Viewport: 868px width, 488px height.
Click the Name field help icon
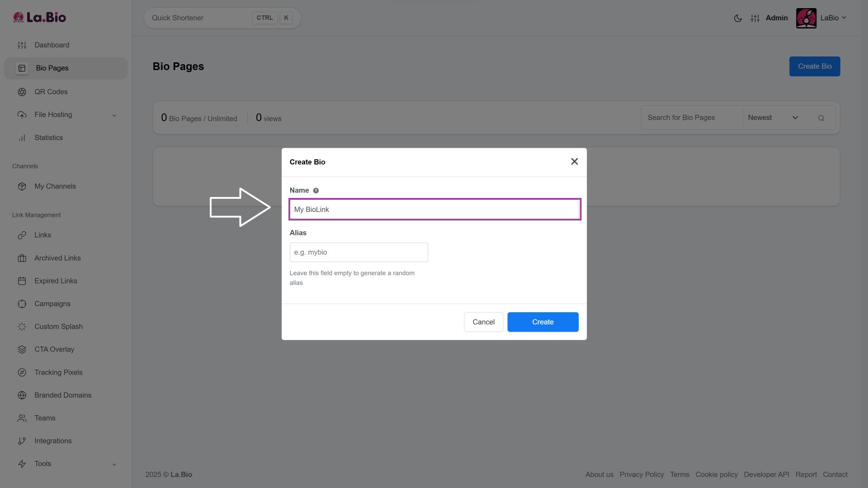[316, 191]
